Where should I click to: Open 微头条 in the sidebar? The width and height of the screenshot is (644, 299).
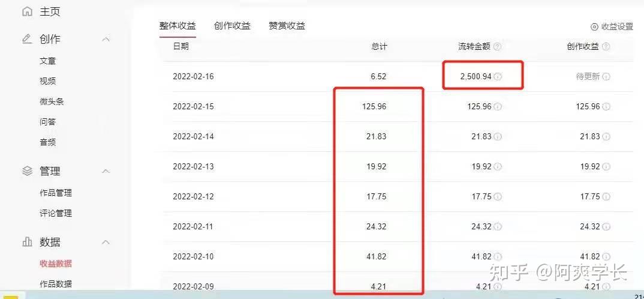tap(52, 101)
